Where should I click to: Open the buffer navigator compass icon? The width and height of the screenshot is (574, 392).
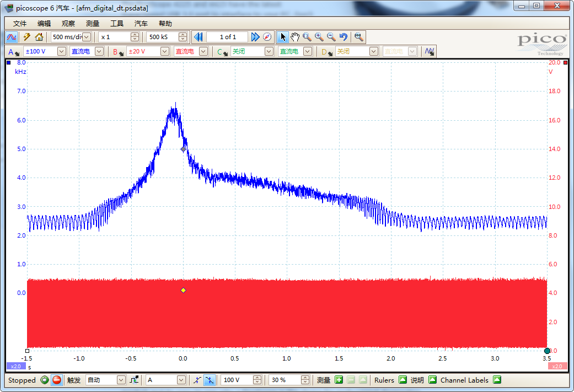[x=267, y=37]
